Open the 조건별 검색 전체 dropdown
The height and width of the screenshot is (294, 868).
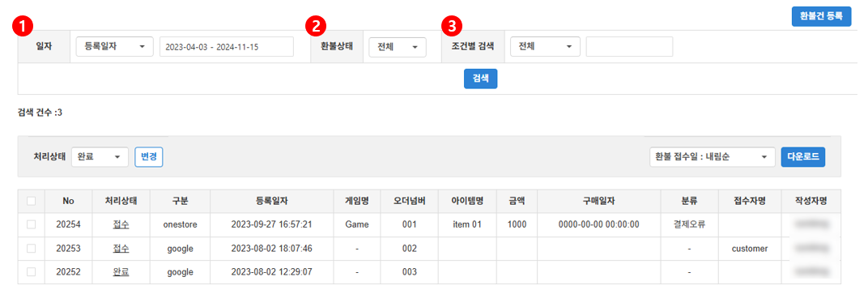coord(545,46)
